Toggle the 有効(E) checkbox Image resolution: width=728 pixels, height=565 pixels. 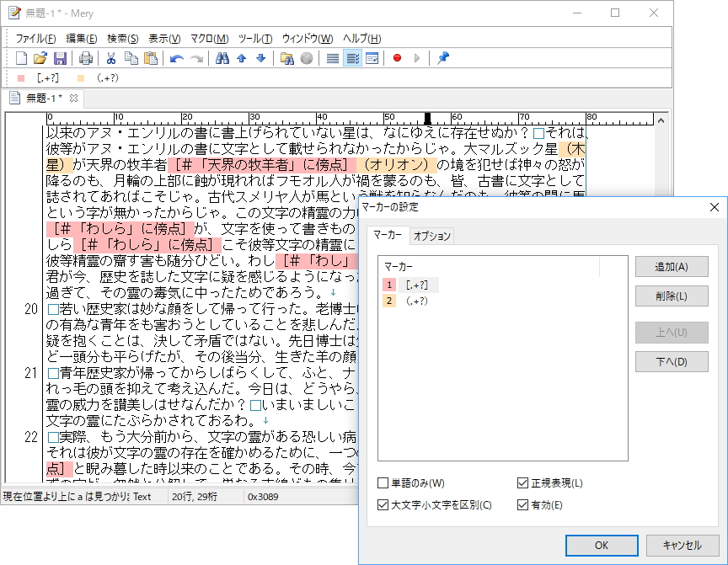click(540, 504)
